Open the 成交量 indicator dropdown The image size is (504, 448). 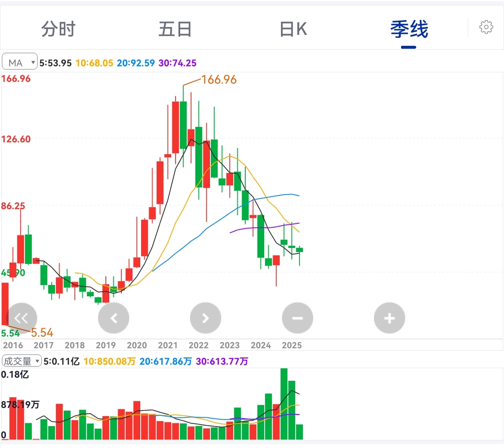(22, 361)
